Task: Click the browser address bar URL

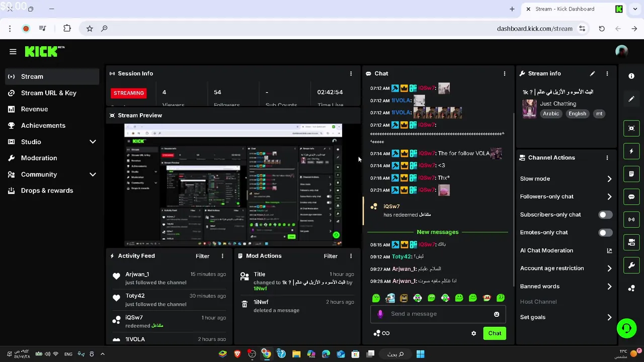Action: pyautogui.click(x=534, y=29)
